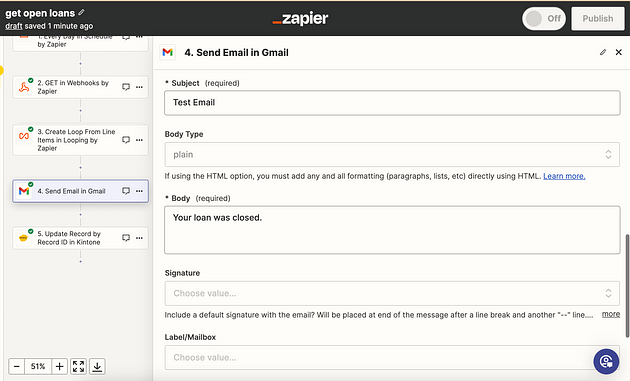630x381 pixels.
Task: Click the 51% zoom level value
Action: [38, 367]
